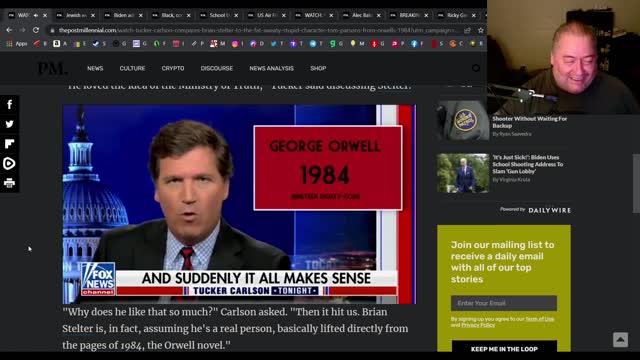Click KEEP ME IN THE LOOP button
Screen dimensions: 640x360
(504, 347)
